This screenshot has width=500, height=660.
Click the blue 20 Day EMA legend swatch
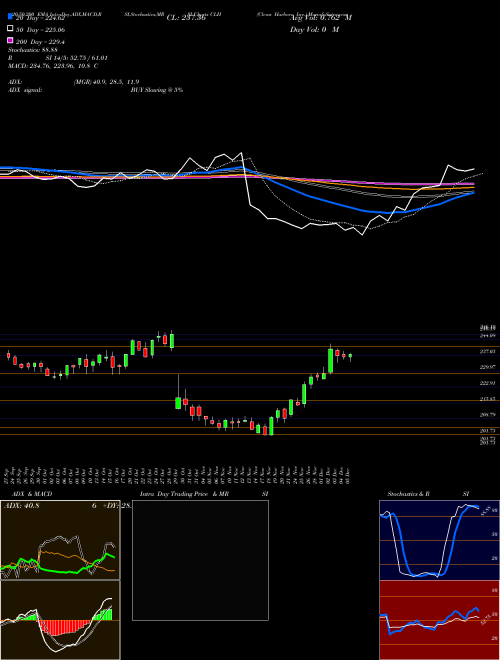pos(11,17)
